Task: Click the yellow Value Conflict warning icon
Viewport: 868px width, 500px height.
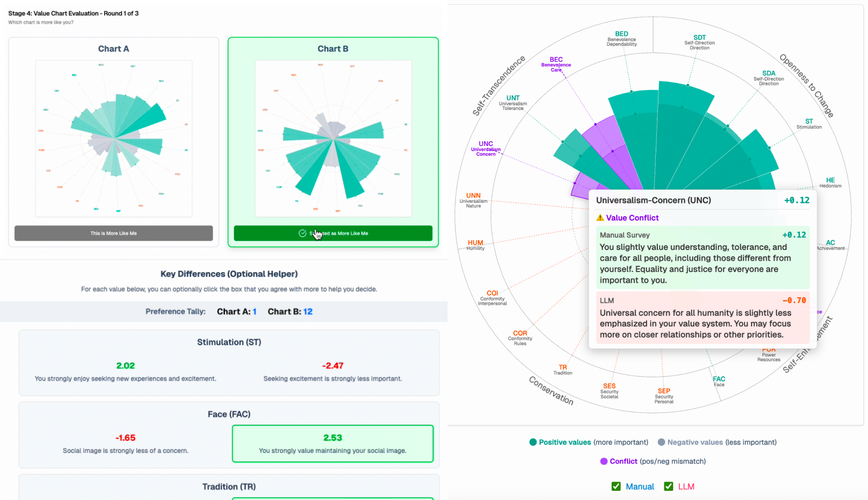Action: pos(600,218)
